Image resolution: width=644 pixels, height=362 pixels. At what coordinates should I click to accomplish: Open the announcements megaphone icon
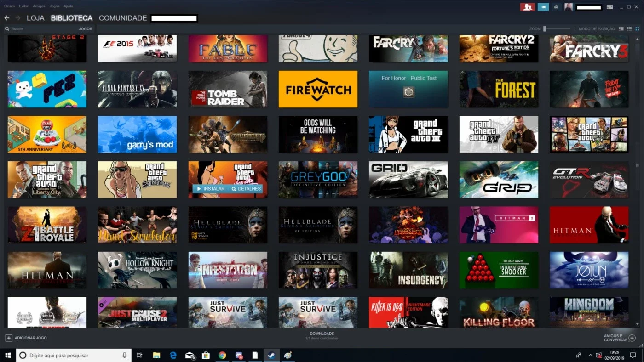(543, 7)
